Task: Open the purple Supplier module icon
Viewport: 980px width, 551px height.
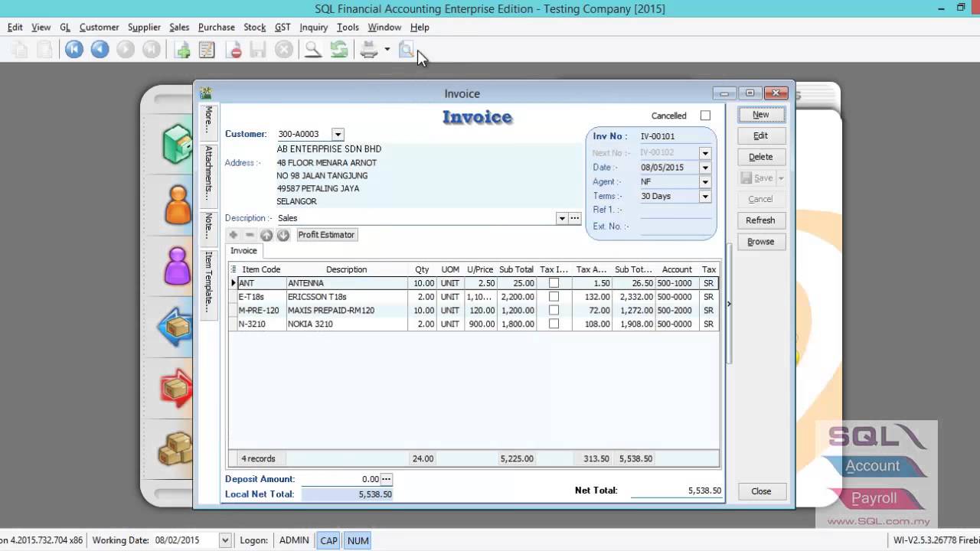Action: (178, 266)
